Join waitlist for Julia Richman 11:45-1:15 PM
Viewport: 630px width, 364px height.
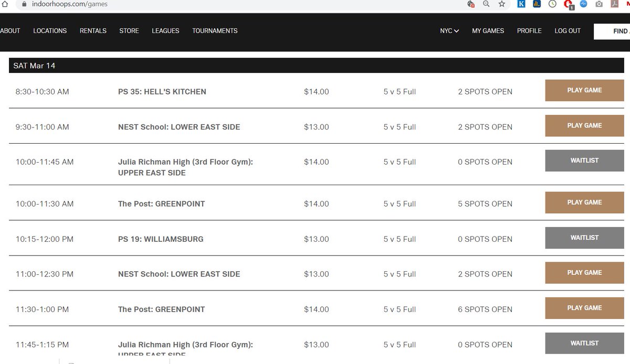coord(584,343)
